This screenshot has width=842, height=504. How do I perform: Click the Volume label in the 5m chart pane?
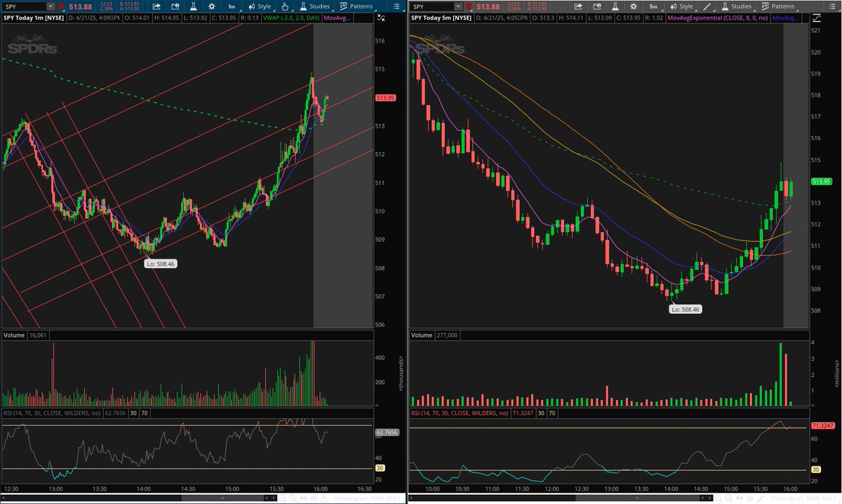pyautogui.click(x=421, y=336)
